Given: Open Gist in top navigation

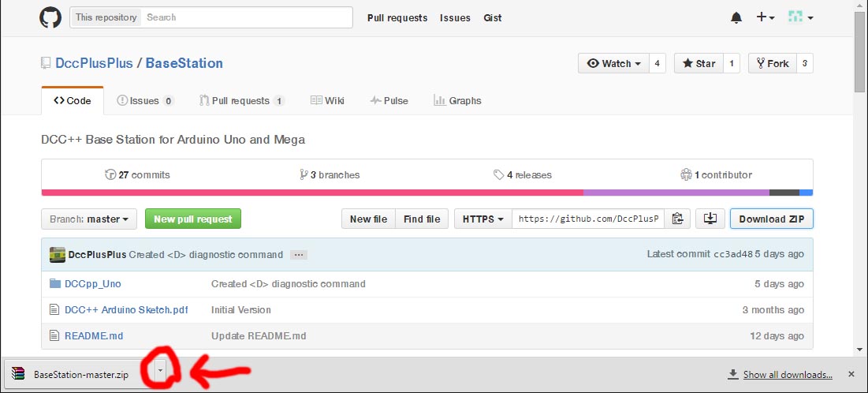Looking at the screenshot, I should click(x=493, y=17).
